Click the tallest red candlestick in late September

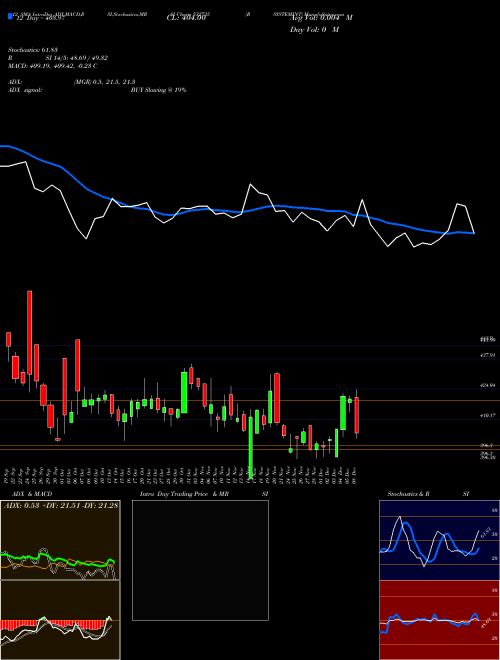[29, 333]
